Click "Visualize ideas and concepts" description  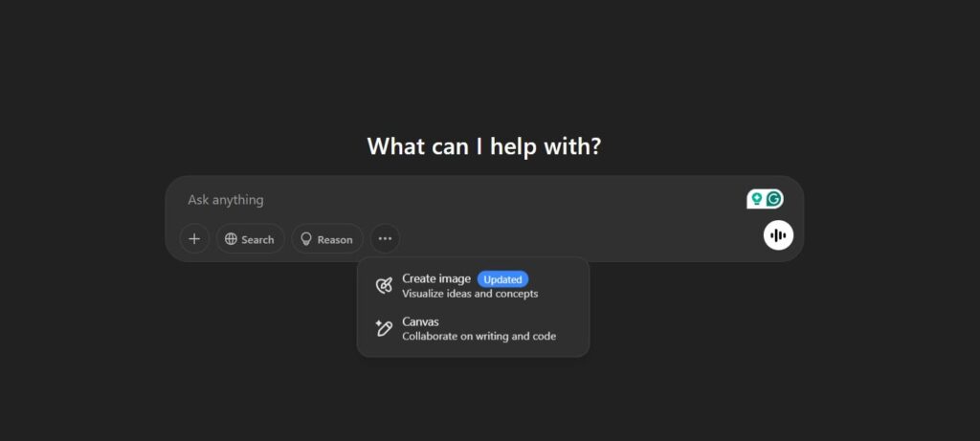(x=470, y=294)
